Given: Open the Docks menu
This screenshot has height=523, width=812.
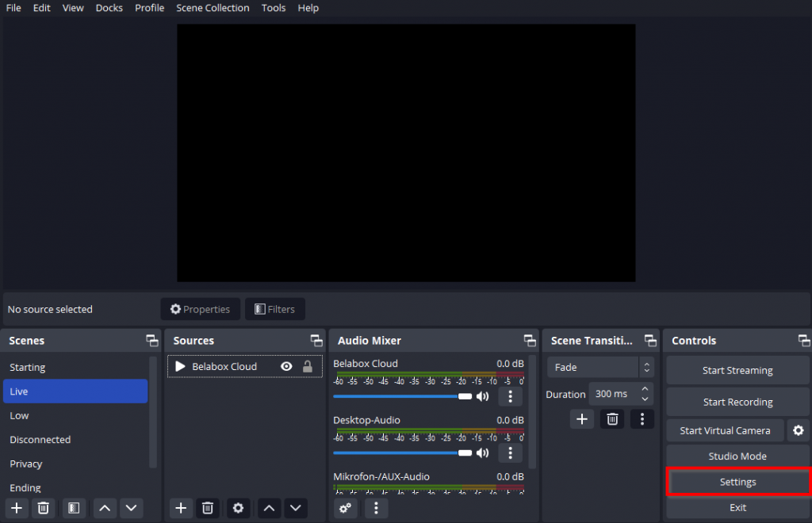Looking at the screenshot, I should click(x=109, y=8).
